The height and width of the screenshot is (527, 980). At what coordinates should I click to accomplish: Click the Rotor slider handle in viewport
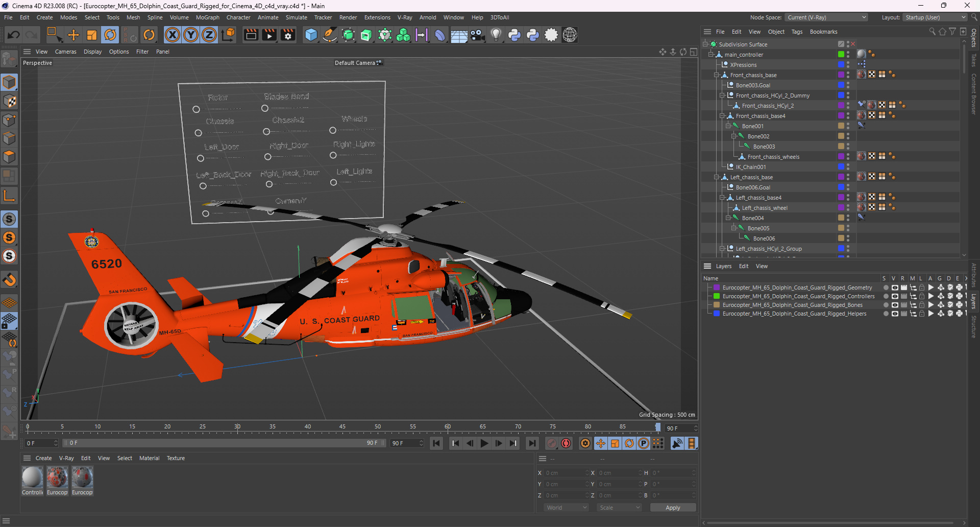(196, 109)
